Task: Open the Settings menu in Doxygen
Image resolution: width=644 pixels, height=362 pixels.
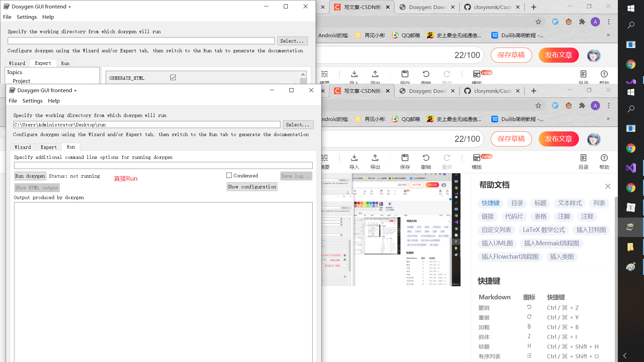Action: tap(33, 101)
